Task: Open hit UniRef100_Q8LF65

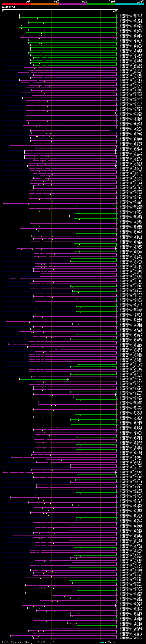Action: [x=131, y=65]
